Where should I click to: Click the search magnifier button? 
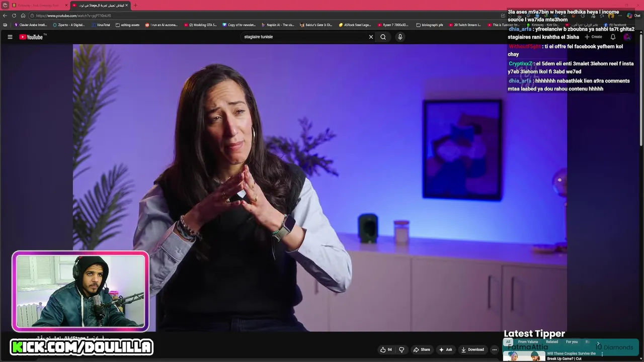coord(383,37)
